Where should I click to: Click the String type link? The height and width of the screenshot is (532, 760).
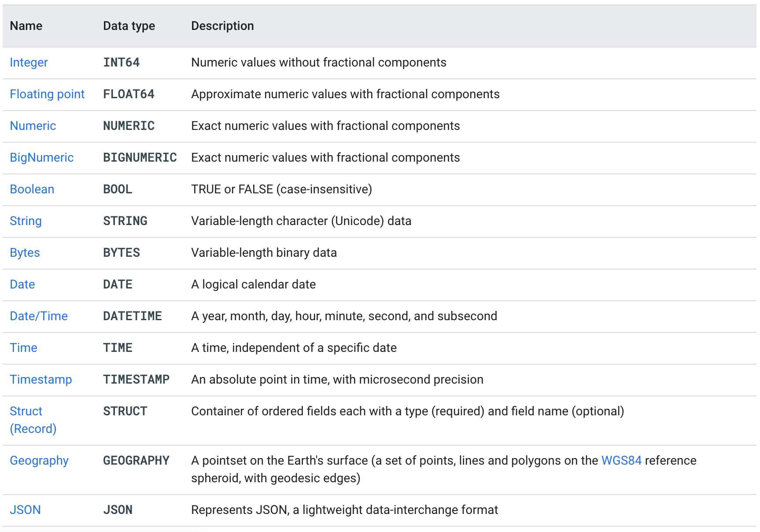coord(26,221)
